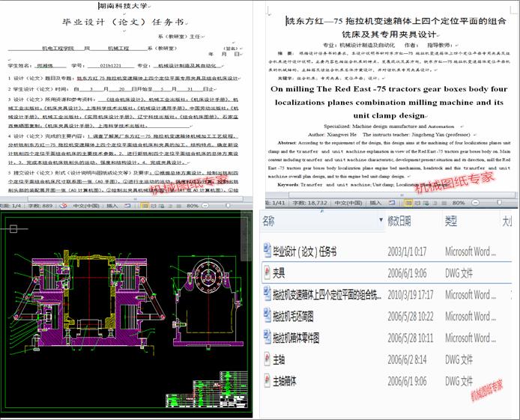Open the 名称 column dropdown arrow in file list
520x420 pixels.
click(381, 220)
